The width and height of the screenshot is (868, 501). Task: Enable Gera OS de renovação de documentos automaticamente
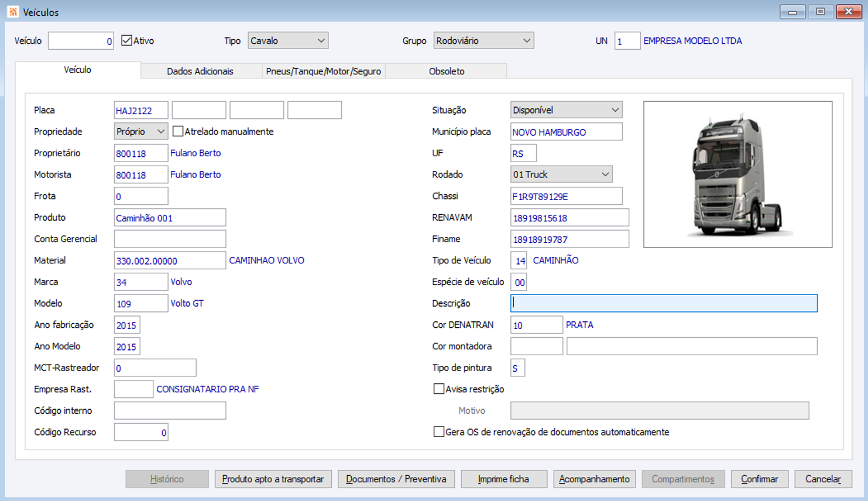coord(438,432)
